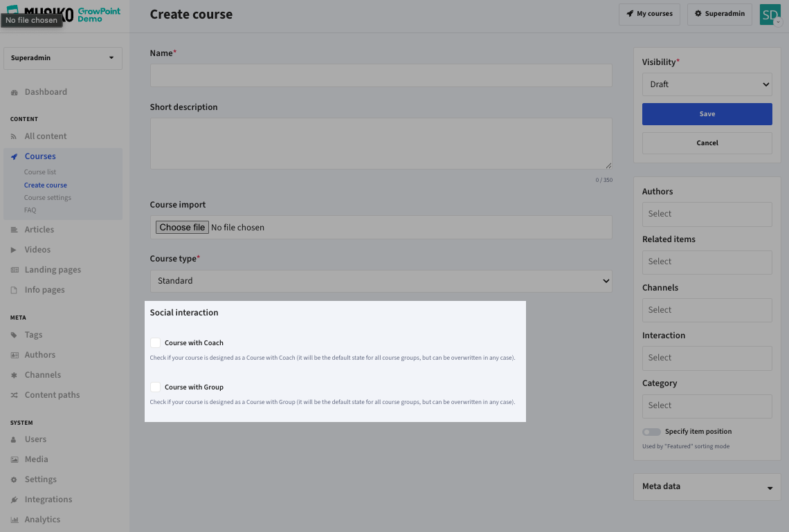The image size is (789, 532).
Task: Click the My courses button
Action: click(649, 14)
